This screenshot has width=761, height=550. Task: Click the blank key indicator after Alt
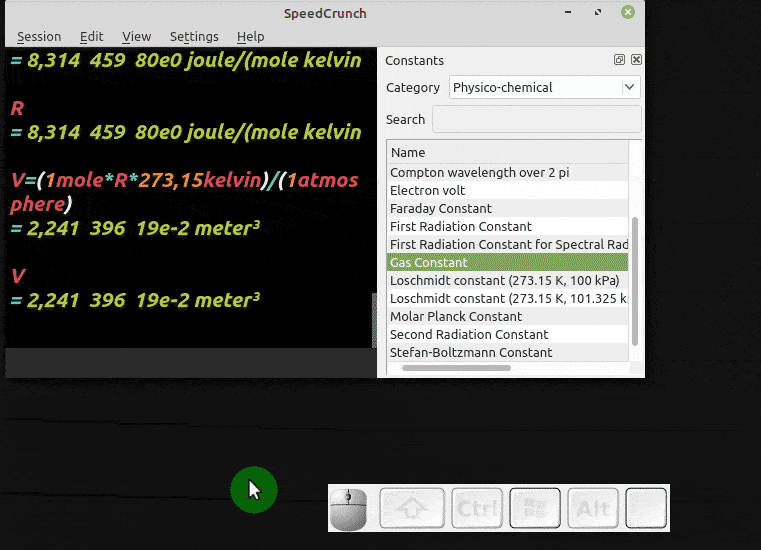(646, 508)
